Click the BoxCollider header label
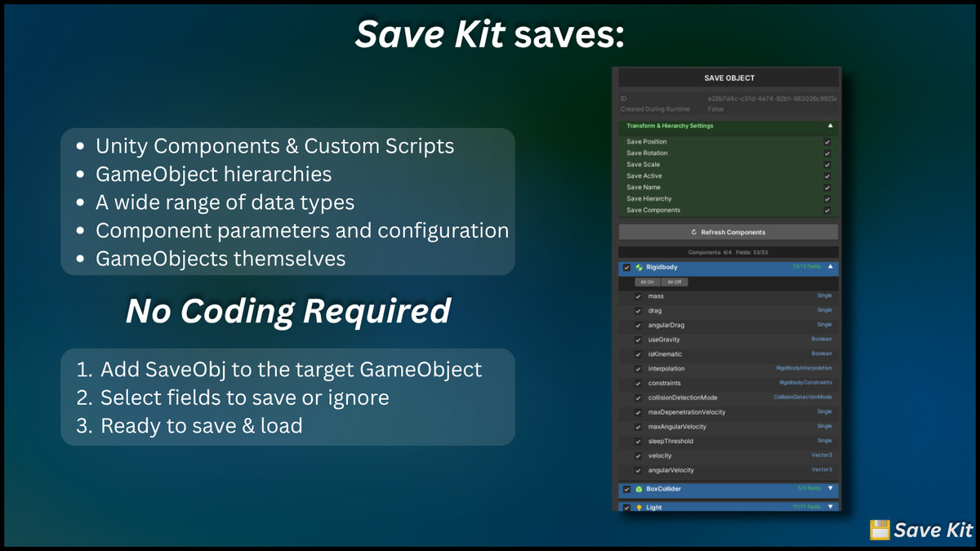 click(x=663, y=489)
